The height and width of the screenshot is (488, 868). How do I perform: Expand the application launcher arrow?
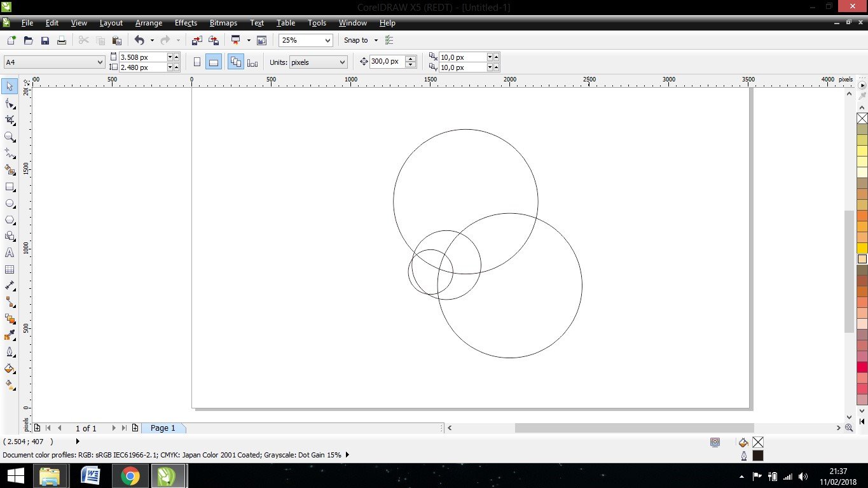click(249, 40)
